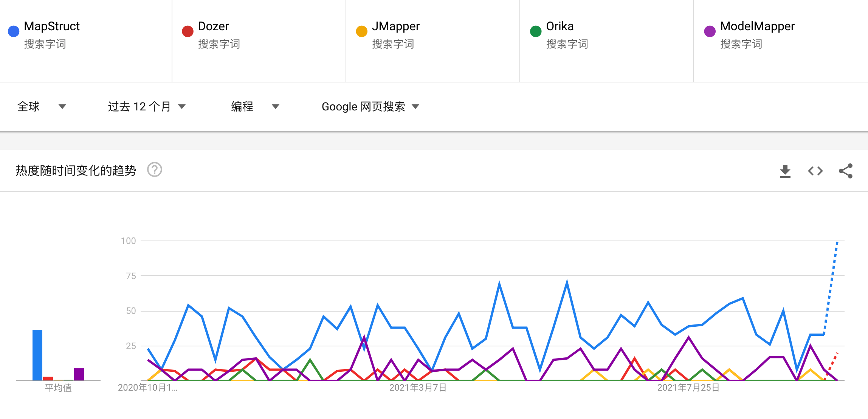Screen dimensions: 868x419
Task: Click the purple ModelMapper color dot
Action: [x=710, y=31]
